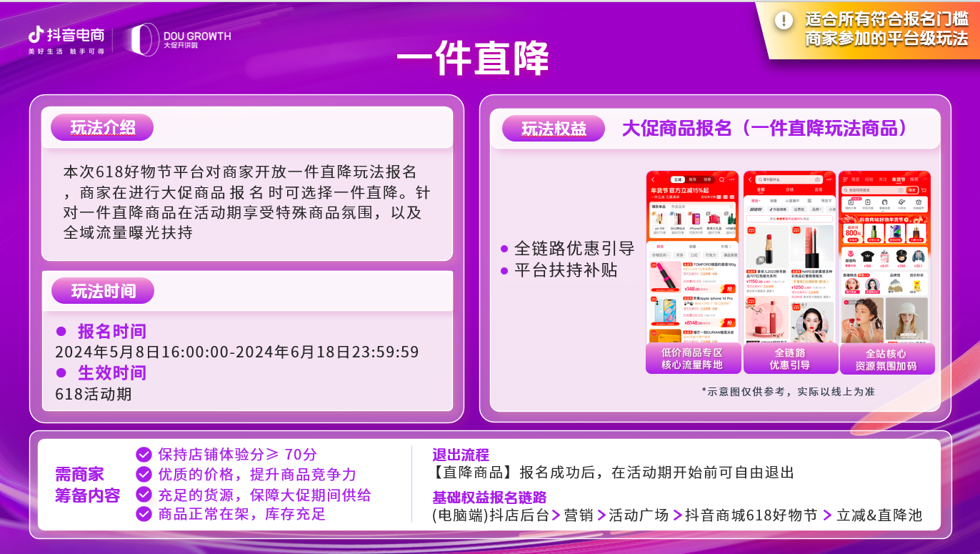Select the 年货节 tab in right phone screen
The height and width of the screenshot is (554, 980).
(899, 179)
